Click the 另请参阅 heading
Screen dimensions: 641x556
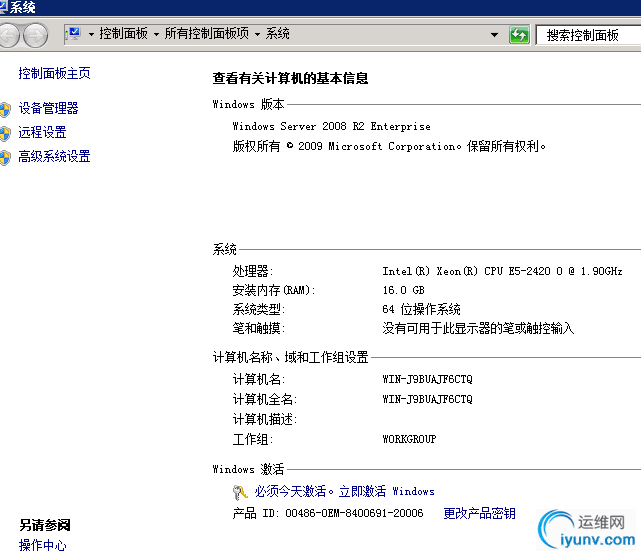click(45, 525)
